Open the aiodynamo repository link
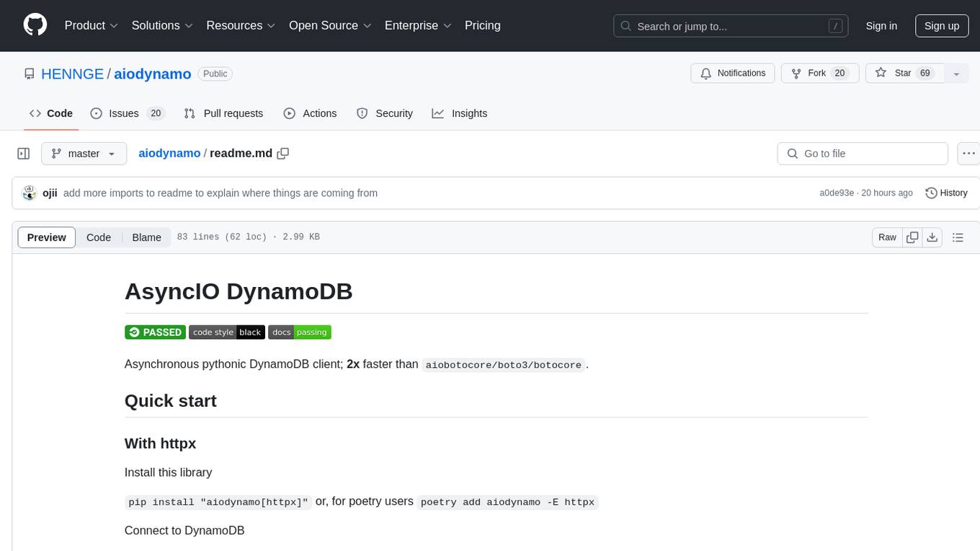This screenshot has width=980, height=551. (152, 74)
